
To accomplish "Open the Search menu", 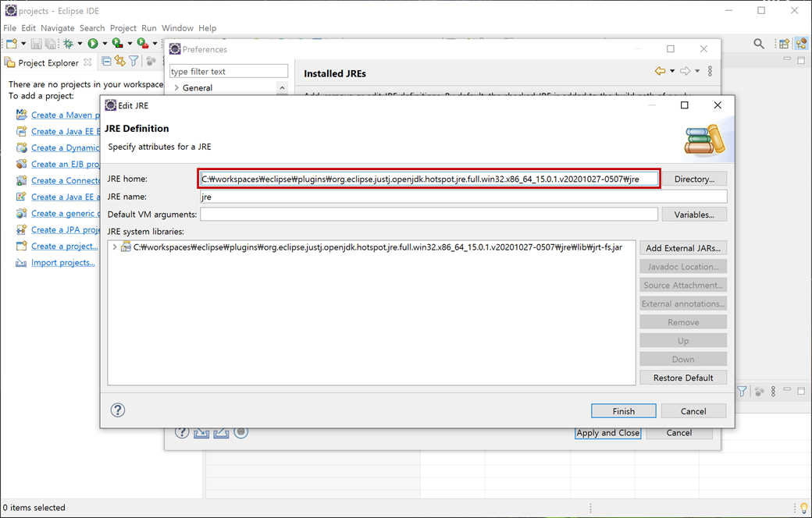I will click(92, 28).
